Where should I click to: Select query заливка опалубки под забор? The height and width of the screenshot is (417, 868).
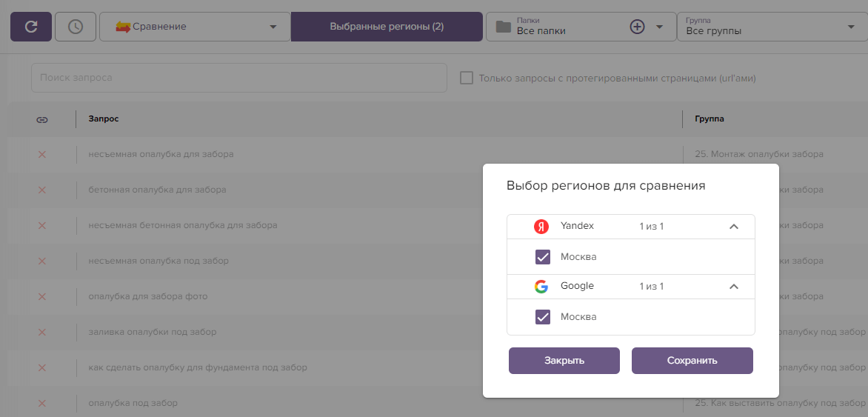[153, 333]
